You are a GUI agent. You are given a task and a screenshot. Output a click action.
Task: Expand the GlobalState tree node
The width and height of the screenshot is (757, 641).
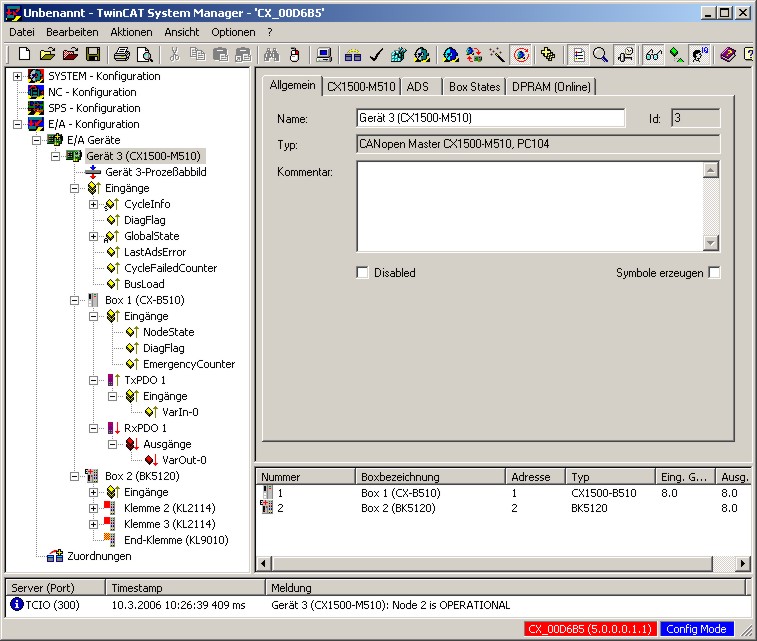(x=93, y=236)
